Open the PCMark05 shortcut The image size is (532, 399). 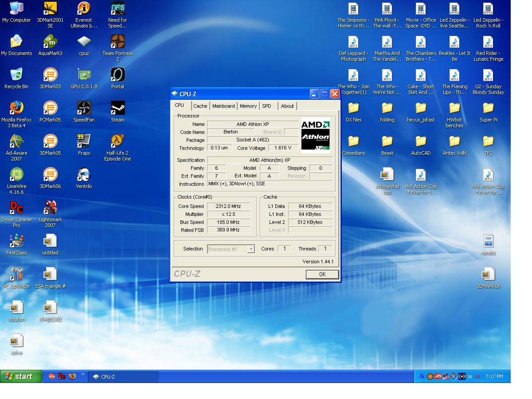tap(50, 112)
